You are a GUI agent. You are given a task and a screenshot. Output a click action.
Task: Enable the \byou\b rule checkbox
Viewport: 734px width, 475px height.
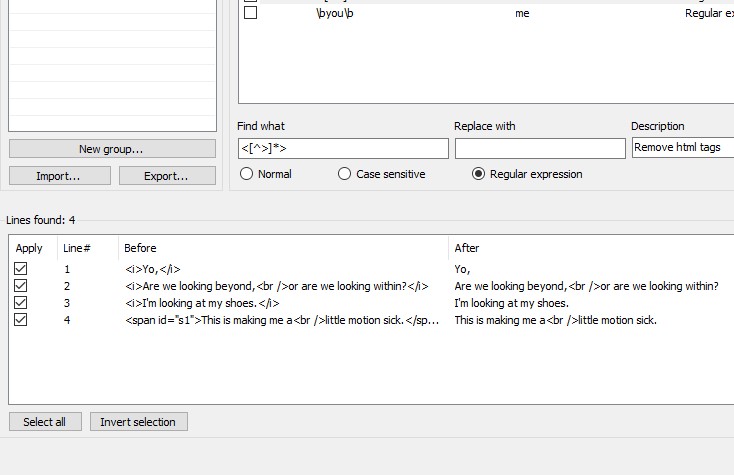point(250,13)
